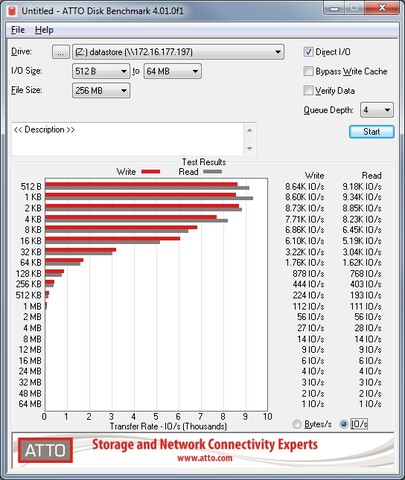Browse for drive with the ... button
This screenshot has height=480, width=405.
(61, 52)
